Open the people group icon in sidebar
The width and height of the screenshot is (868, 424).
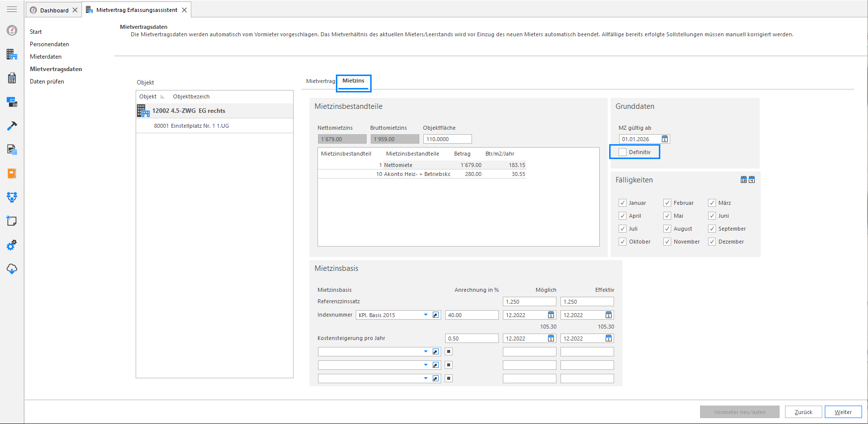click(x=12, y=197)
